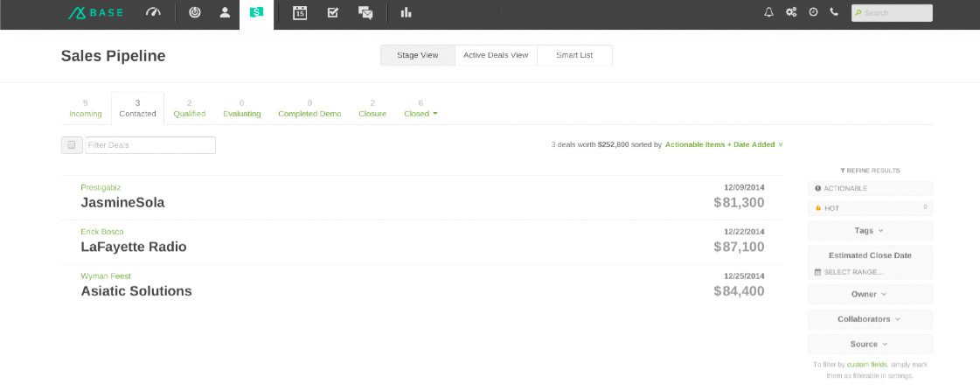Viewport: 980px width, 391px height.
Task: Toggle the ACTIONABLE filter
Action: tap(870, 188)
